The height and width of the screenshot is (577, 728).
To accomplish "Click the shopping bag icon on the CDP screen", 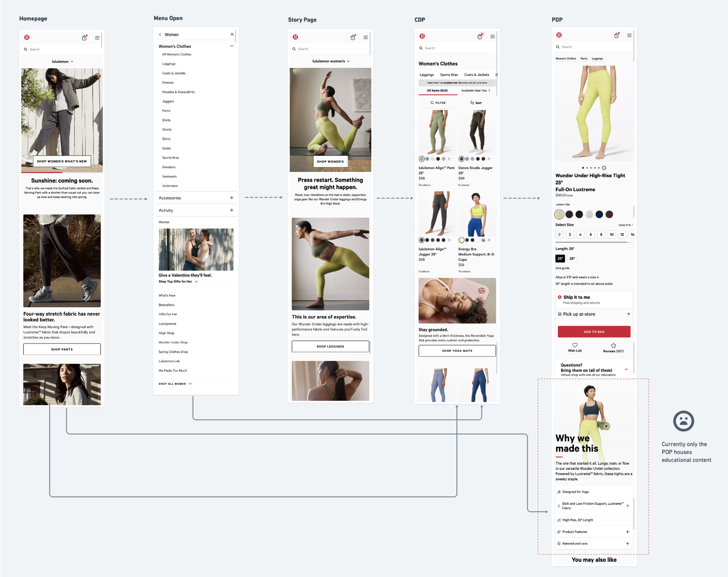I will tap(480, 36).
